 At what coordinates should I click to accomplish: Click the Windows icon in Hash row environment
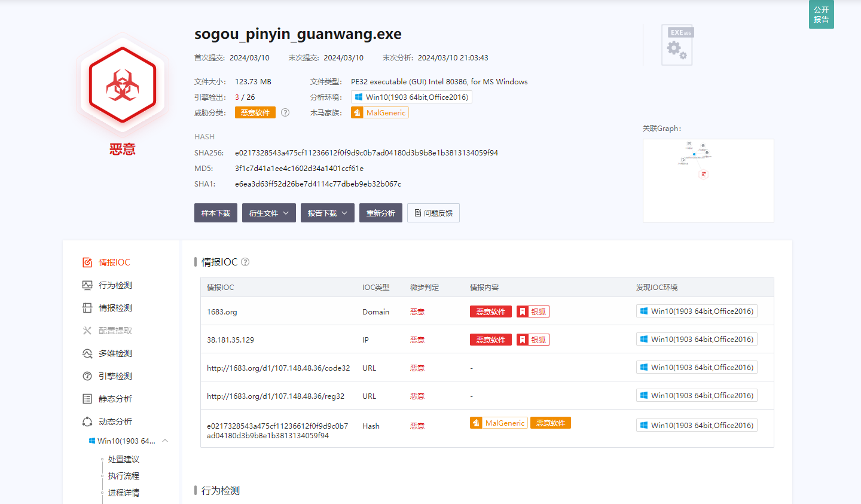[644, 425]
